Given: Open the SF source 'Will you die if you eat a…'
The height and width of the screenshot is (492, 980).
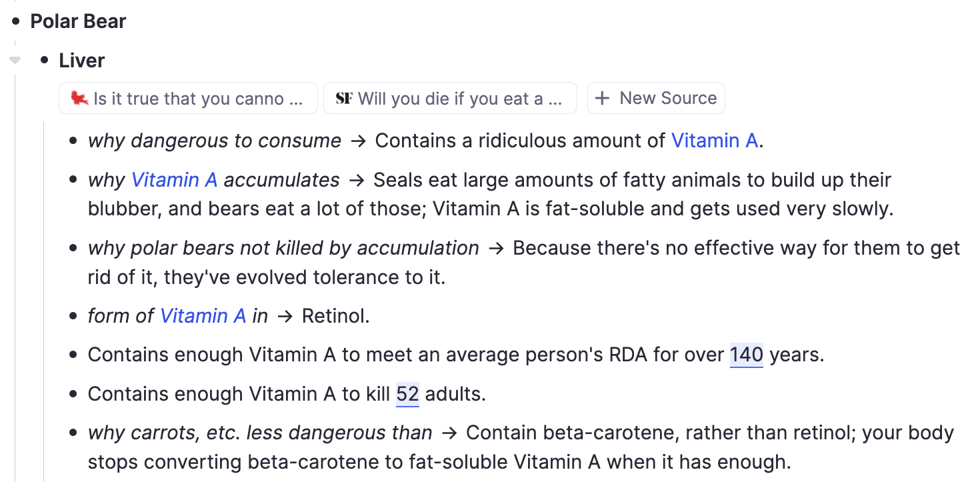Looking at the screenshot, I should click(x=450, y=99).
